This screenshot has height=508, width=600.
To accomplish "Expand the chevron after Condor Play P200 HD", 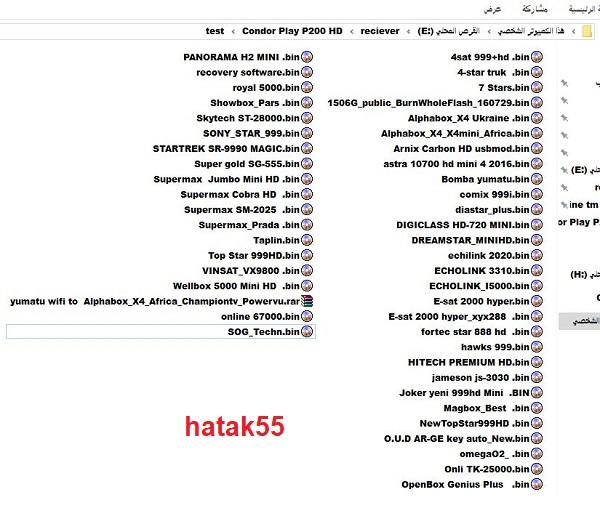I will tap(233, 31).
